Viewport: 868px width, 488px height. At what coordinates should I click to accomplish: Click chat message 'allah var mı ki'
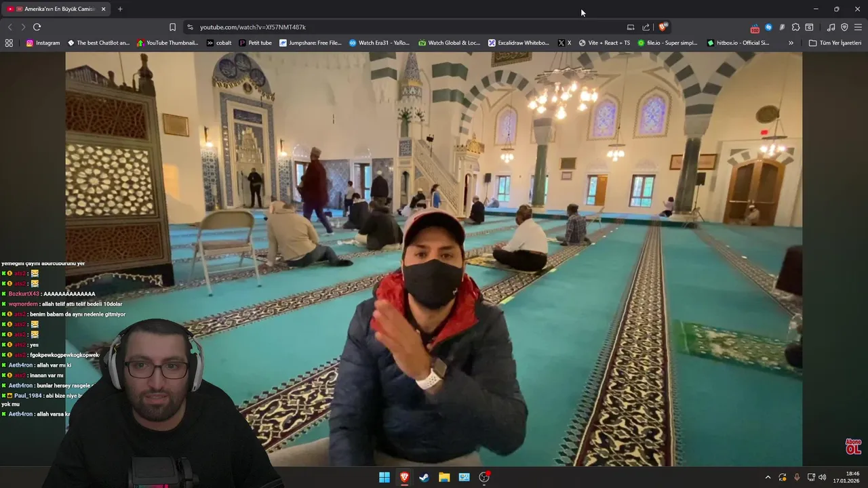click(x=54, y=365)
